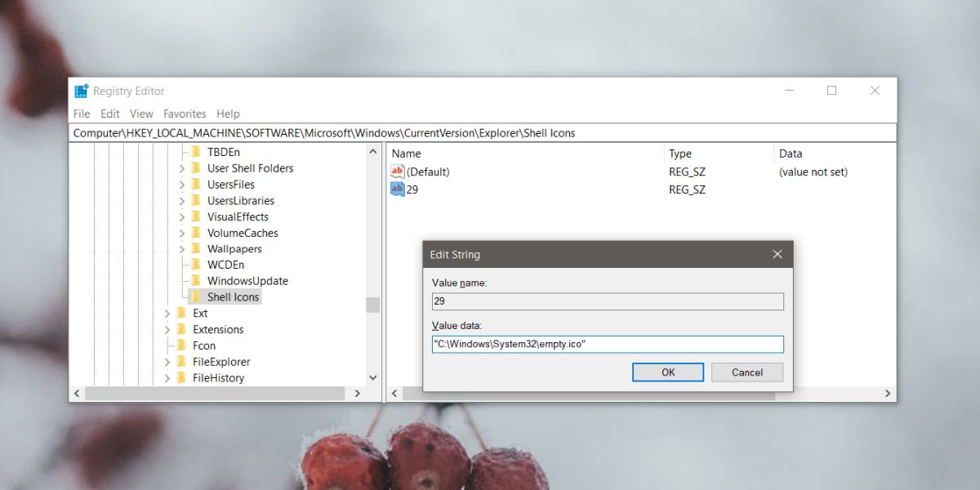Click the tree pane scroll down arrow
Screen dimensions: 980x490
click(373, 378)
